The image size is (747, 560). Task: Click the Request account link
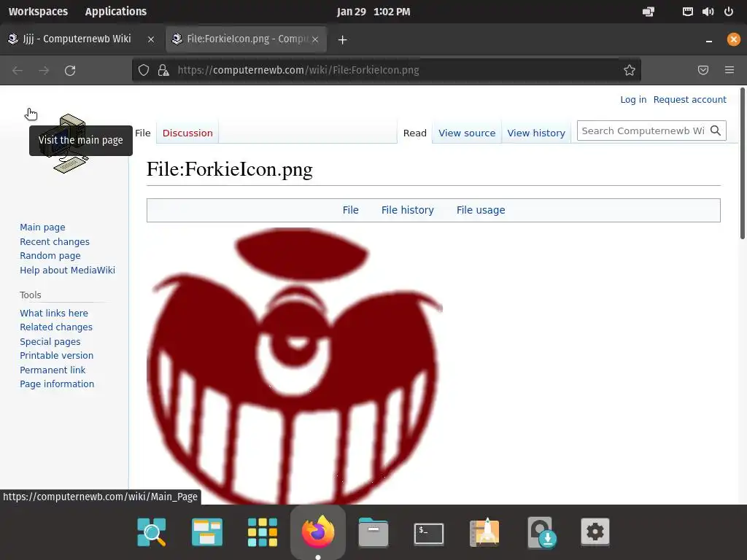coord(689,99)
